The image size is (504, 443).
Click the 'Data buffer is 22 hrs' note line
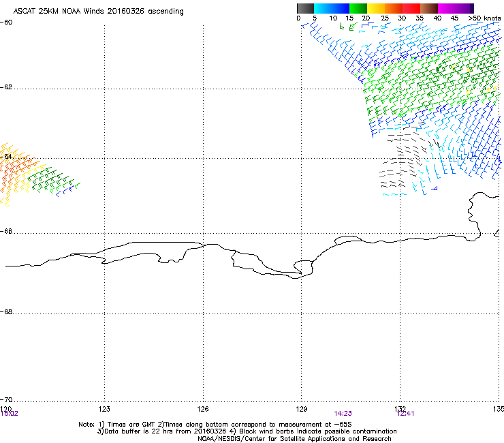[x=247, y=431]
